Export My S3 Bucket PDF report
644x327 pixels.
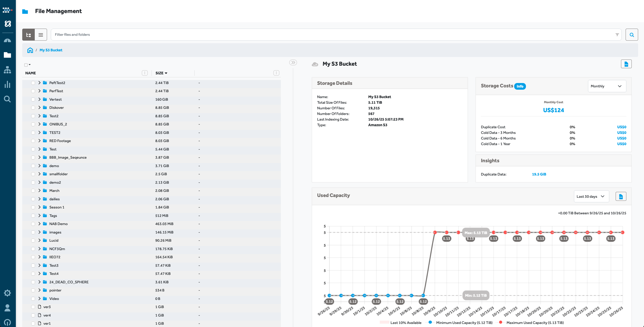pos(626,64)
